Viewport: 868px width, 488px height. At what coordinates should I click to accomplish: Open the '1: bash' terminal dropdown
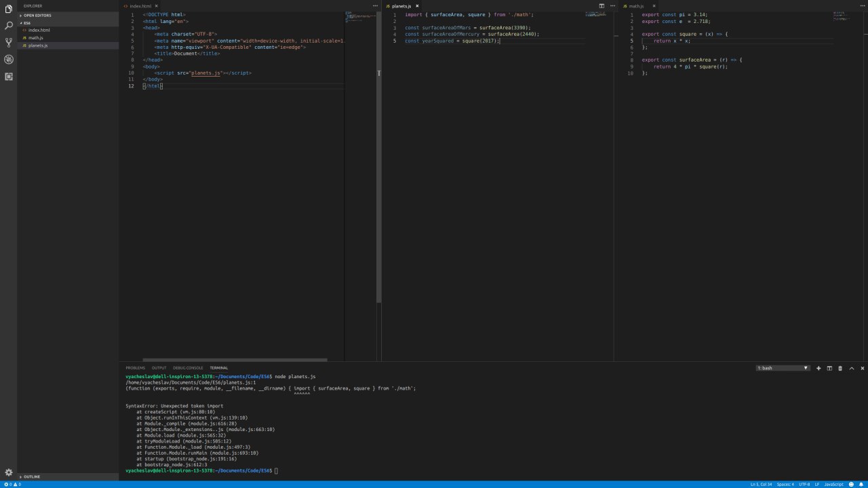[783, 368]
